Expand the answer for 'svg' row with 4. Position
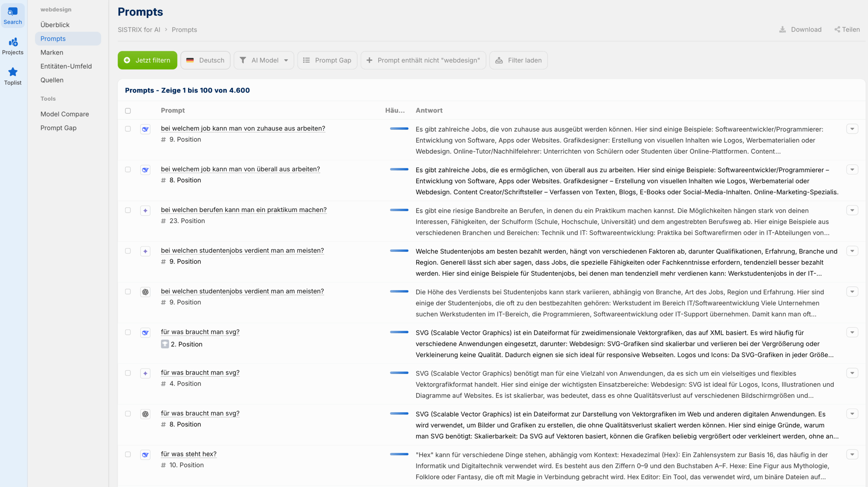The width and height of the screenshot is (868, 487). 852,373
